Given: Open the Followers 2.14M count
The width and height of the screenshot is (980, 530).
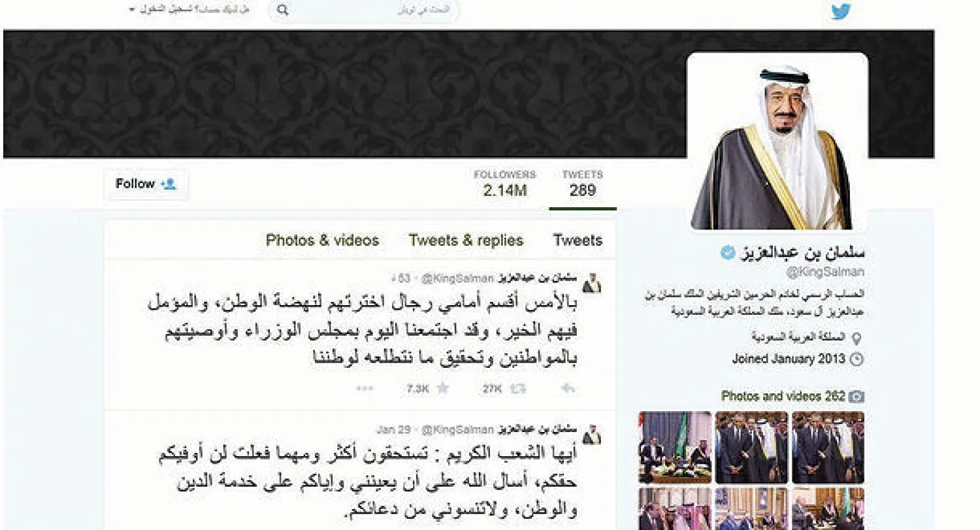Looking at the screenshot, I should (x=504, y=184).
